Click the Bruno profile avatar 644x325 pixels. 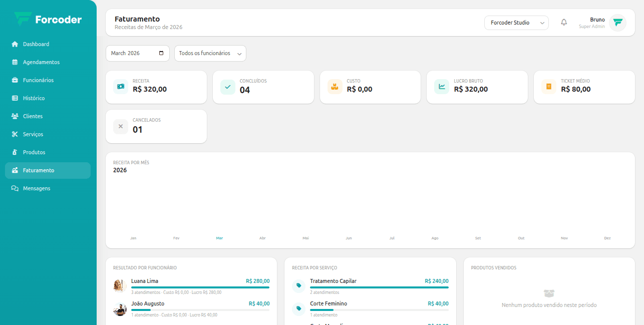click(x=618, y=23)
